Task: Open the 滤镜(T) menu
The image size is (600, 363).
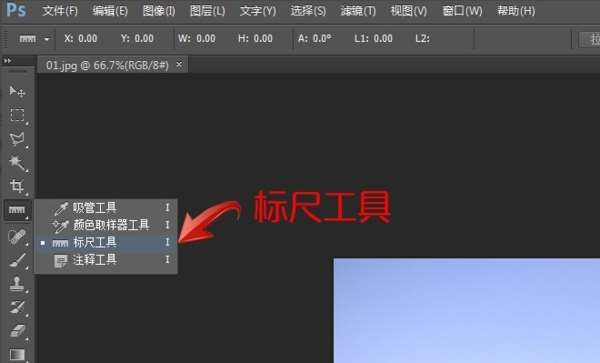Action: [358, 11]
